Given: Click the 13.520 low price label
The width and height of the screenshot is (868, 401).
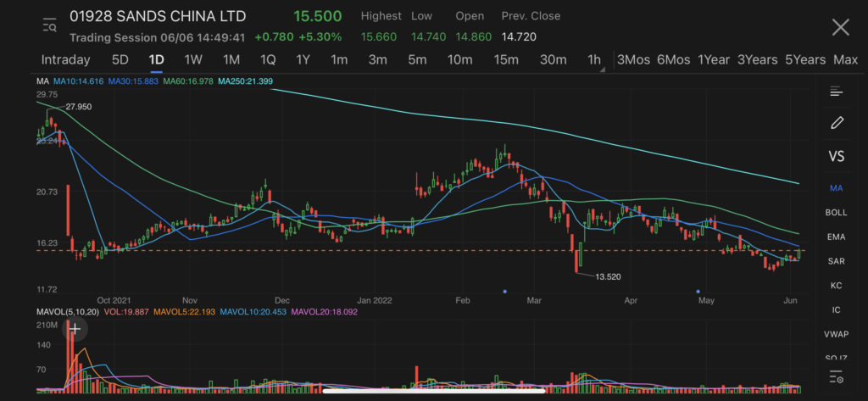Looking at the screenshot, I should click(x=608, y=276).
